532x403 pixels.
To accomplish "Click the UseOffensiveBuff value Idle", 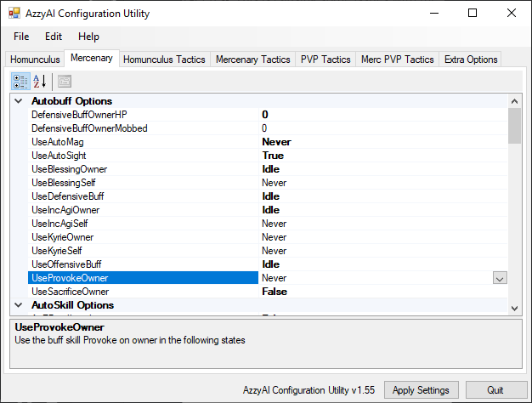I will coord(383,264).
